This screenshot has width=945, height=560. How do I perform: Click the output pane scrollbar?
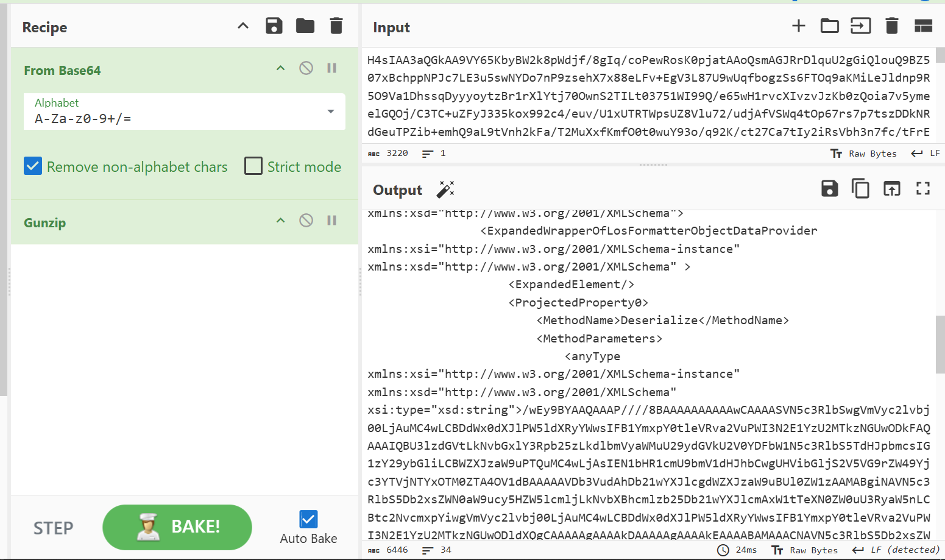tap(940, 344)
